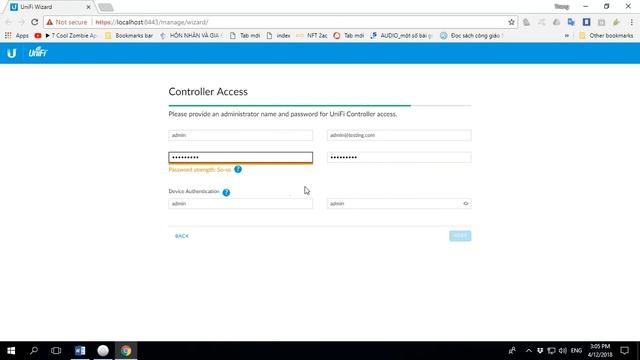This screenshot has width=640, height=360.
Task: Click the dark blue square extension icon
Action: (586, 22)
